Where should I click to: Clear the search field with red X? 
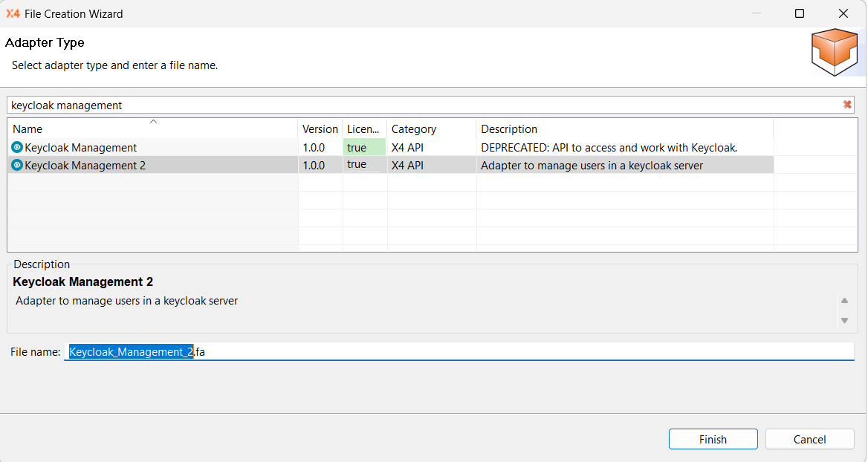(846, 105)
